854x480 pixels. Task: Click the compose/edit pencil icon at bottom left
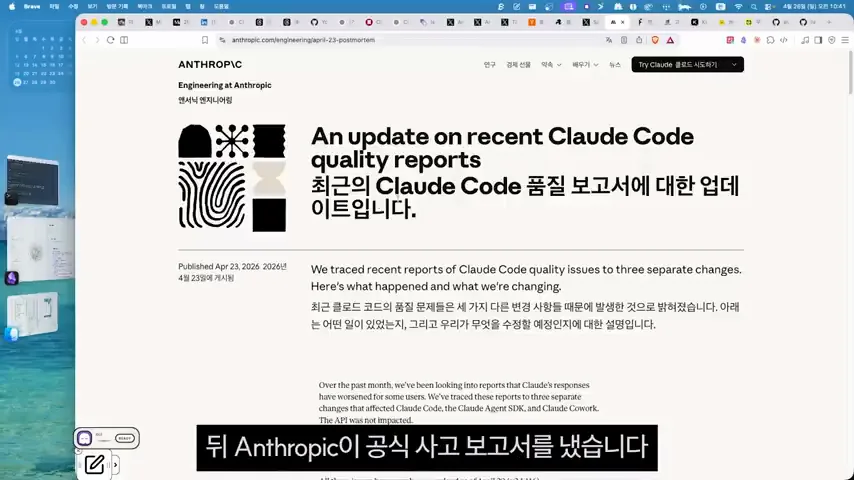click(x=94, y=464)
